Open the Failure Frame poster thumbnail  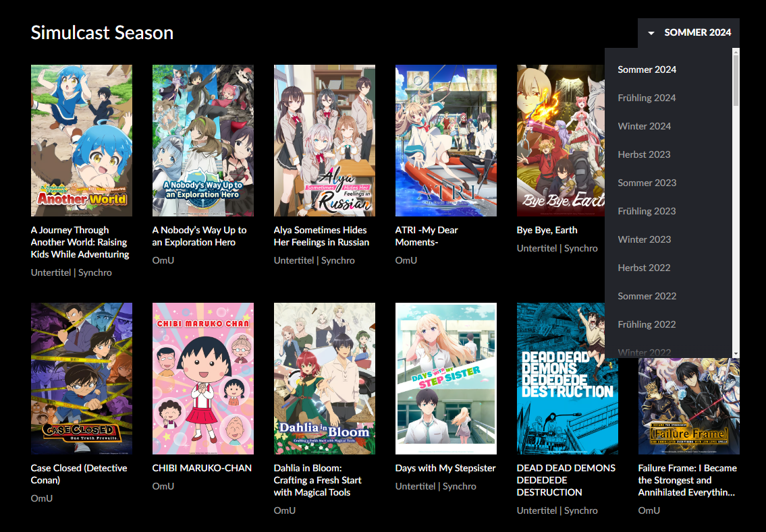[689, 406]
